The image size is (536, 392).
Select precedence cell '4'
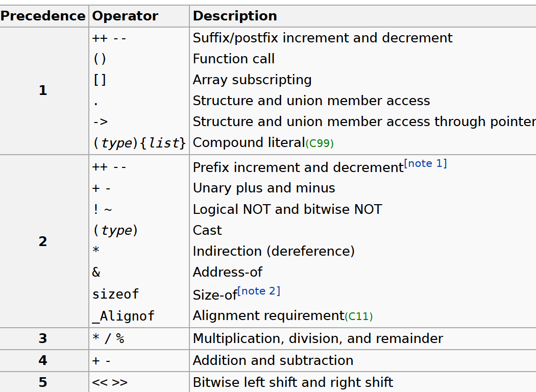(43, 360)
